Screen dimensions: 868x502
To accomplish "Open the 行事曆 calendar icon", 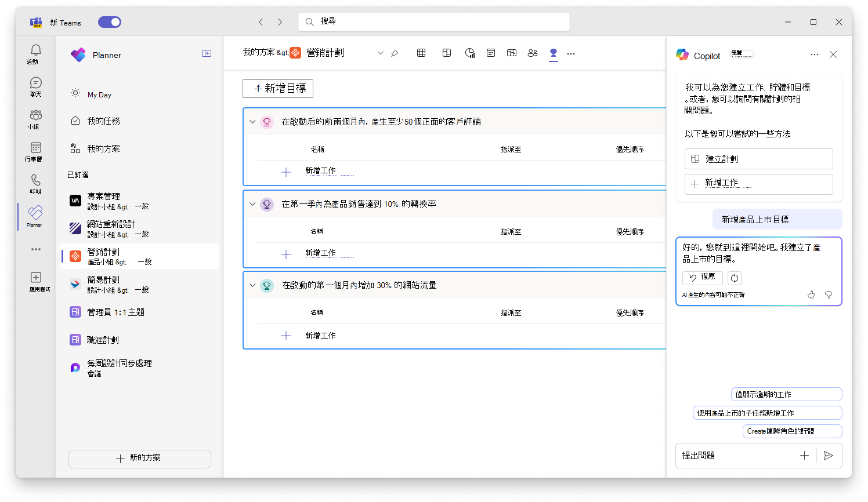I will click(35, 148).
